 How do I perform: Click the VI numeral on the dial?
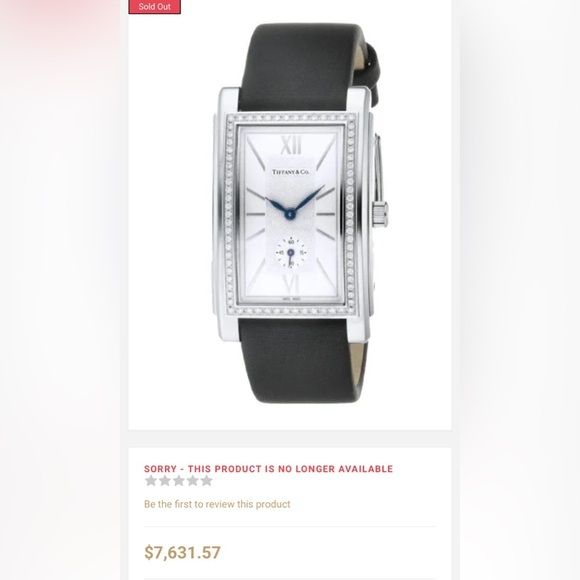tap(291, 284)
